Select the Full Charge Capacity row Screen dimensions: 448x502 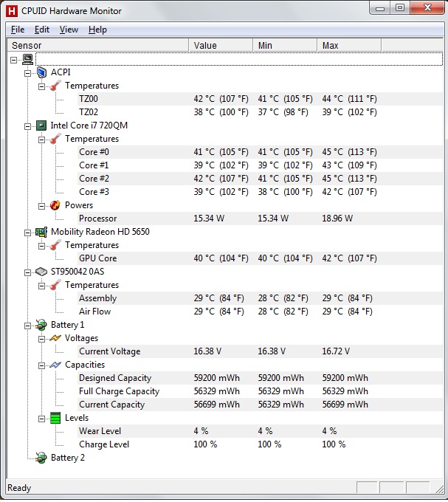pyautogui.click(x=260, y=391)
